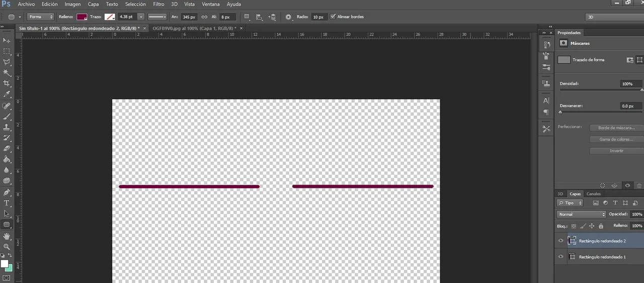Viewport: 644px width, 283px height.
Task: Hide the Rectángulo redondeado 1 layer
Action: [x=560, y=257]
